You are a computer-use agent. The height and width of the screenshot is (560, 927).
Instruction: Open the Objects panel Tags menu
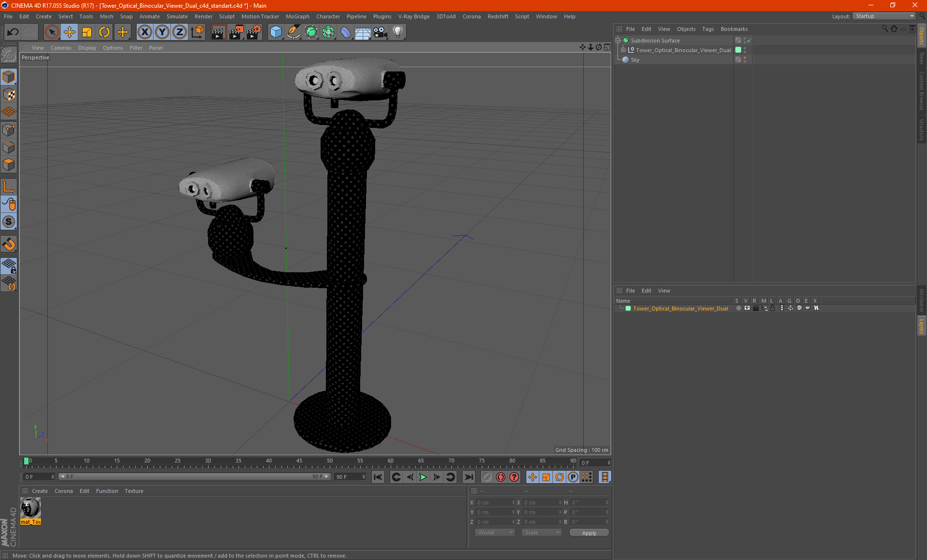(708, 29)
